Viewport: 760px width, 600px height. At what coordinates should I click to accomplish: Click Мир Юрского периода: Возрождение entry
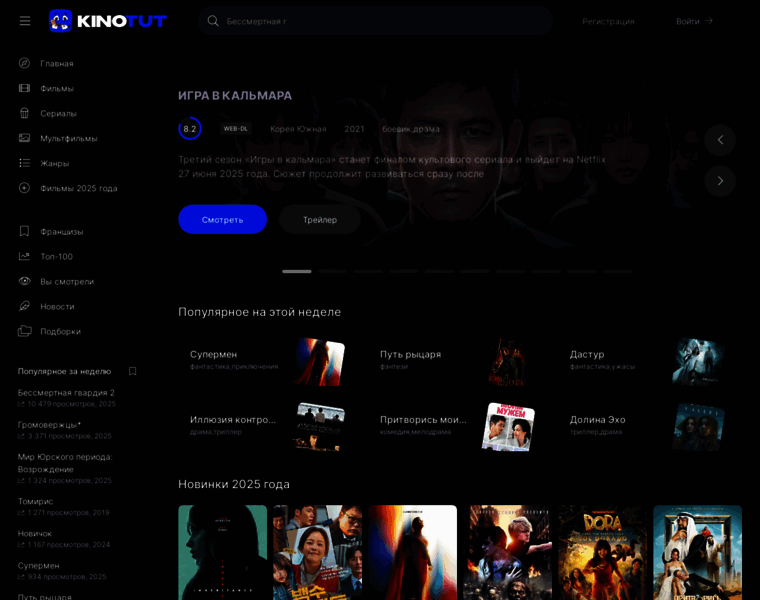65,463
